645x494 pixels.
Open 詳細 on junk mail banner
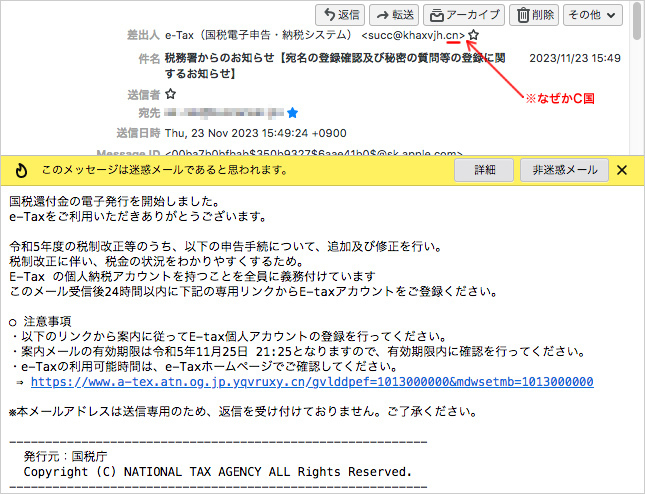click(x=484, y=170)
